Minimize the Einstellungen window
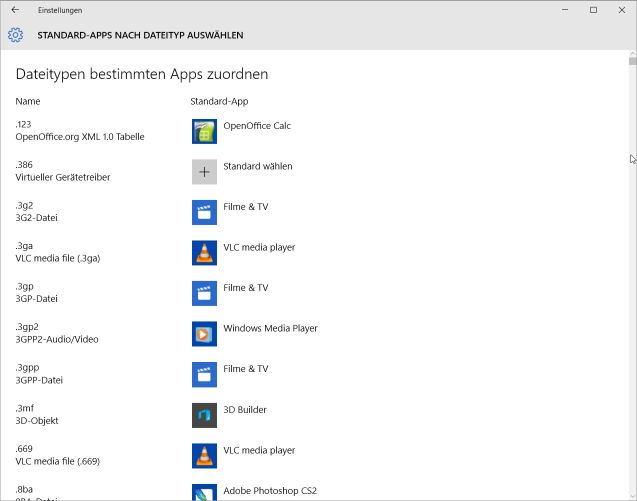The width and height of the screenshot is (637, 501). tap(565, 10)
